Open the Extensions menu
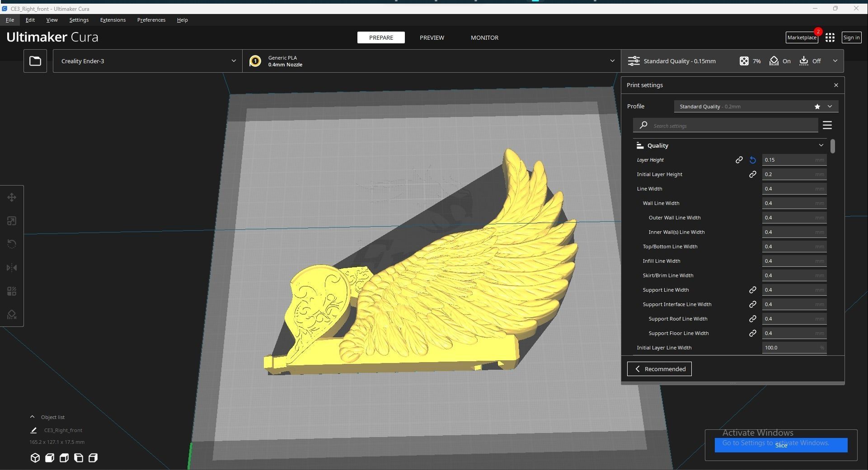The width and height of the screenshot is (868, 470). [x=113, y=20]
